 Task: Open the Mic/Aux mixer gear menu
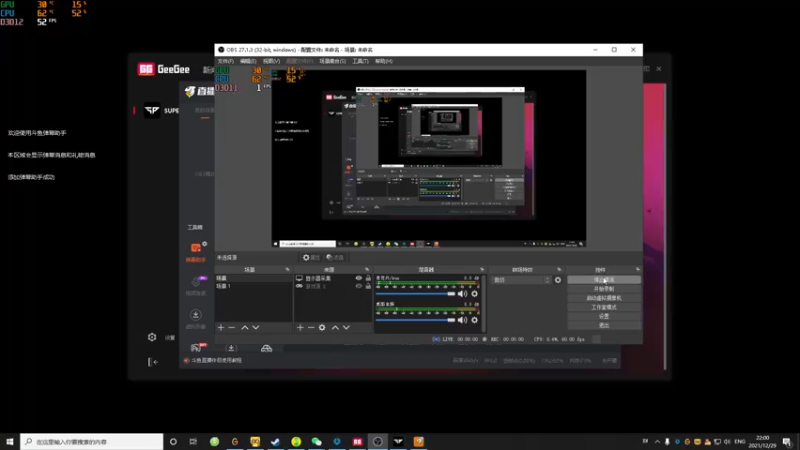(x=474, y=294)
